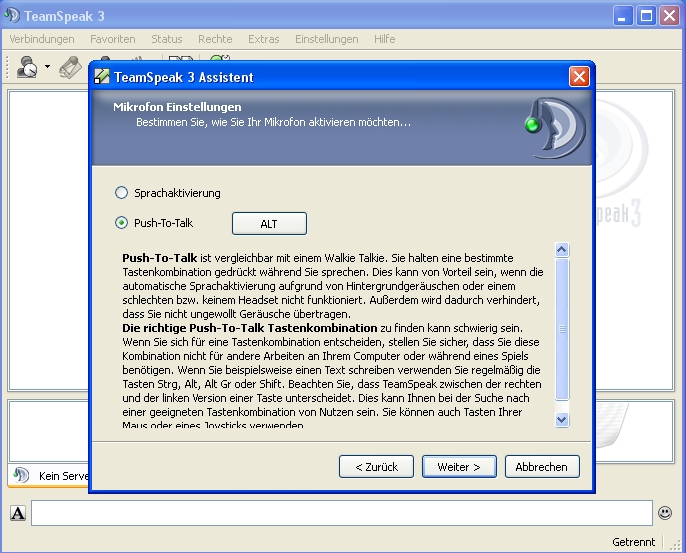Open the Hilfe menu

point(385,39)
